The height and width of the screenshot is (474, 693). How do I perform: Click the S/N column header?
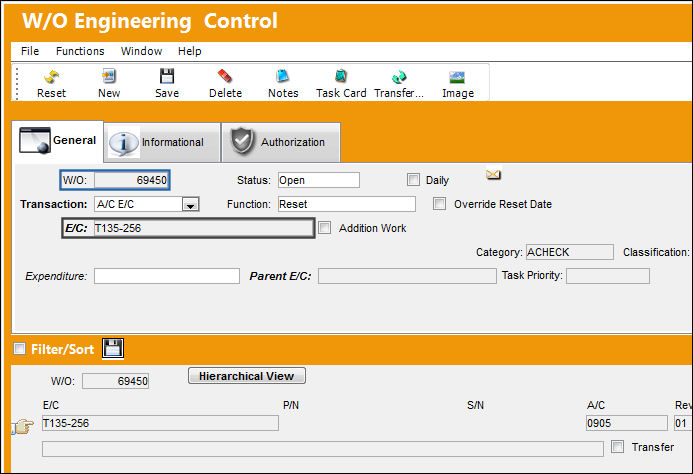pyautogui.click(x=475, y=405)
